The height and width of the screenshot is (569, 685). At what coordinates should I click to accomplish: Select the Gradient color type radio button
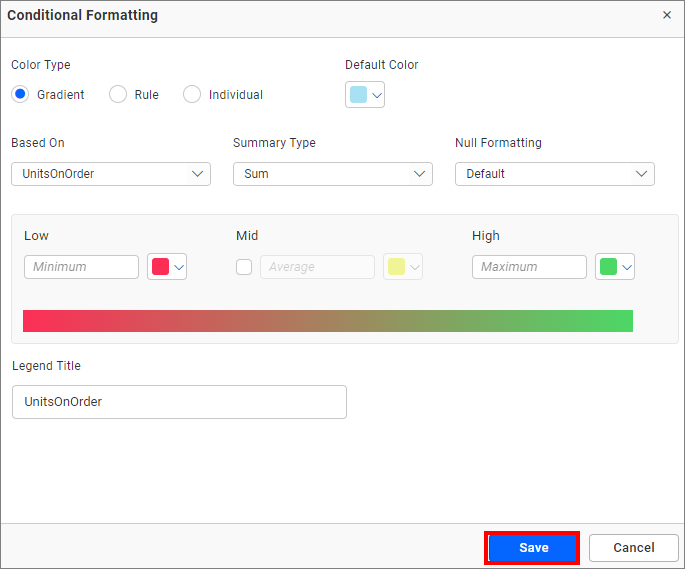tap(20, 95)
